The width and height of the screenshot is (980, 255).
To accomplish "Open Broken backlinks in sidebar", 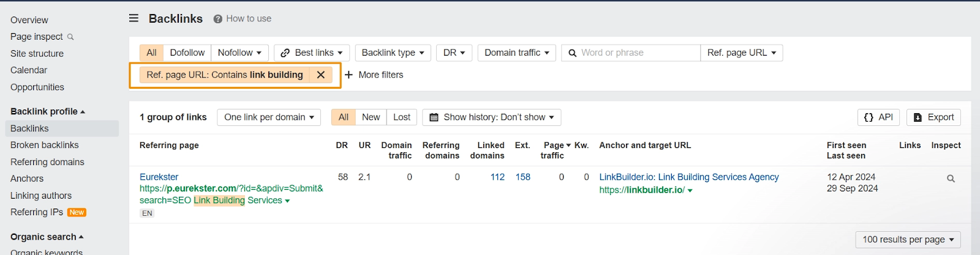I will pyautogui.click(x=45, y=145).
